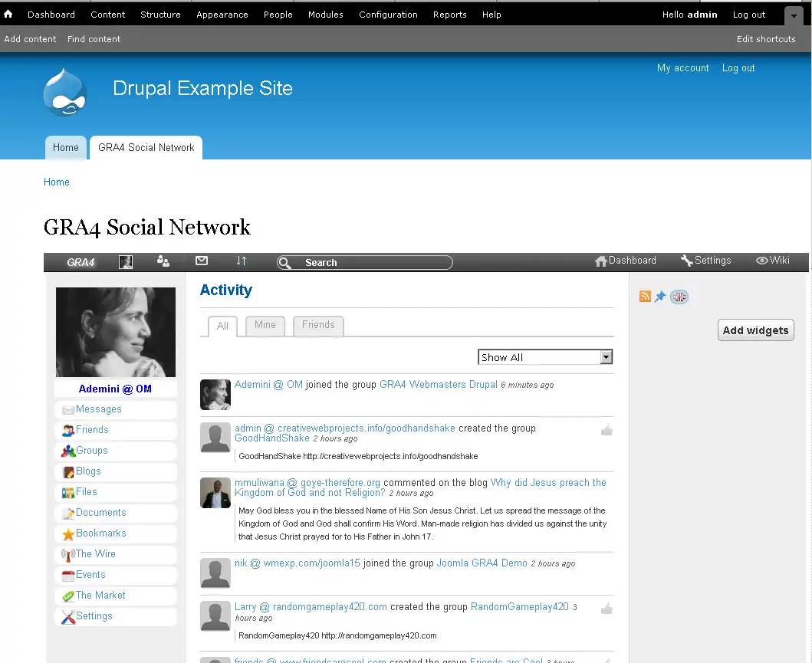812x663 pixels.
Task: Select the All activity tab
Action: pos(222,326)
